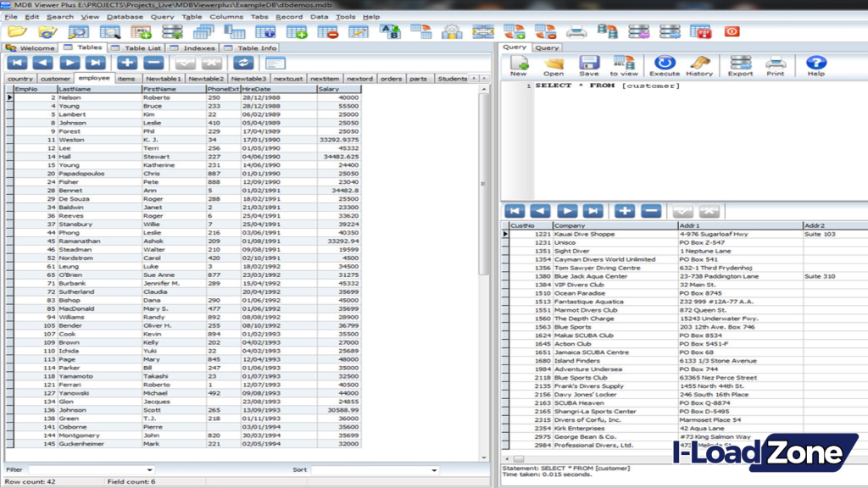Click the add record plus button
Viewport: 868px width, 488px height.
126,61
